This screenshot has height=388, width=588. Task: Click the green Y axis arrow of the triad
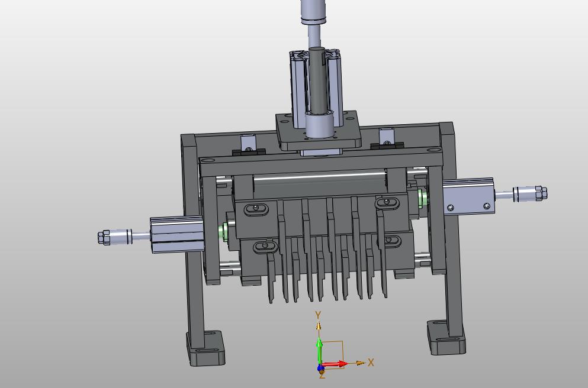point(319,351)
